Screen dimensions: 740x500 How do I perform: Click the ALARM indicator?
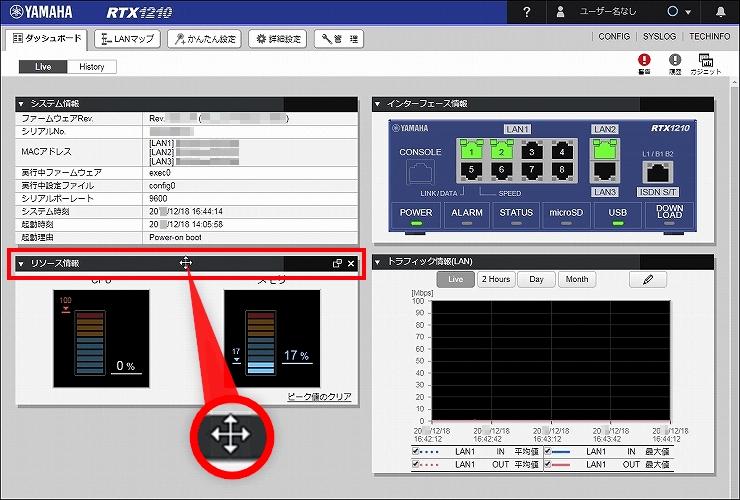click(467, 216)
